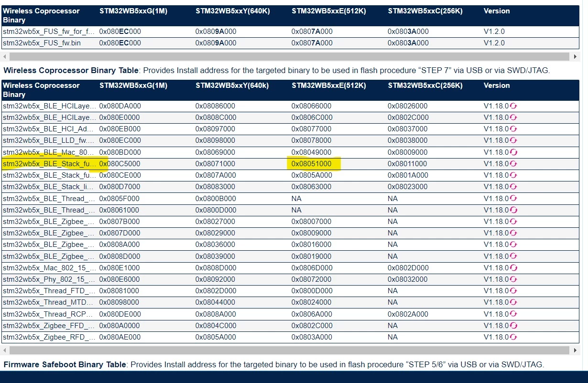This screenshot has height=383, width=588.
Task: Click the STM32WB5xxG(1M) header in upper table
Action: tap(133, 11)
